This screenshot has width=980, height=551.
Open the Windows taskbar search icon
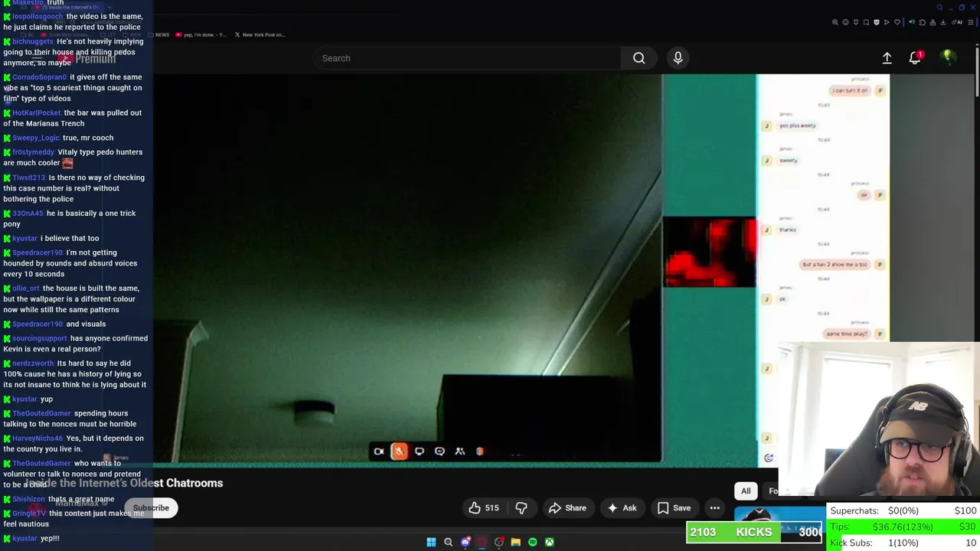(449, 542)
